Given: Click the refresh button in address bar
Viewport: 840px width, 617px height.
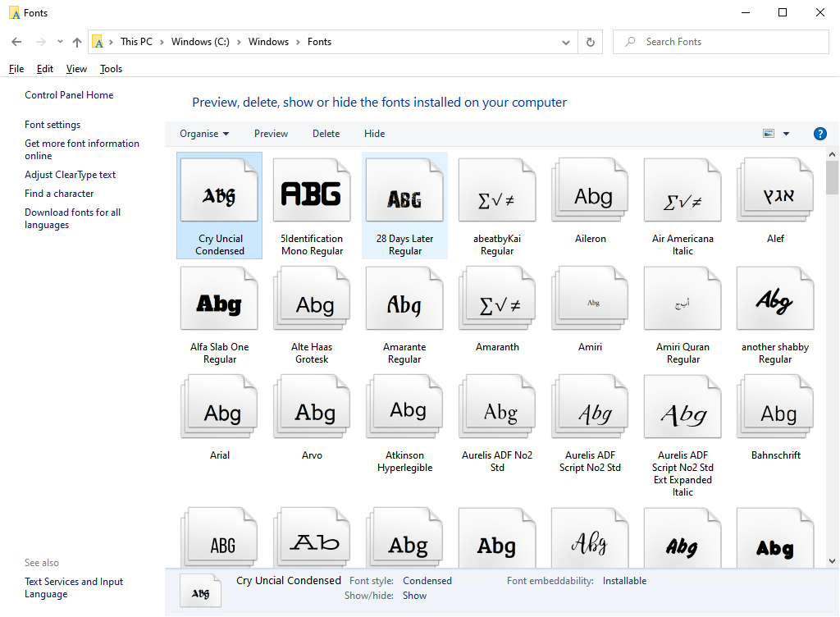Looking at the screenshot, I should tap(591, 42).
